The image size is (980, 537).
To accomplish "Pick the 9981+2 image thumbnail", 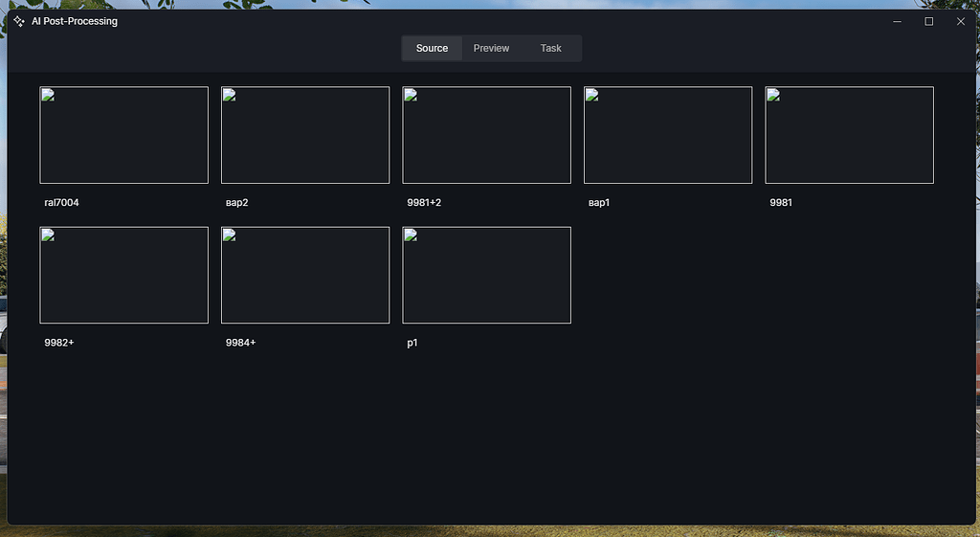I will 486,135.
